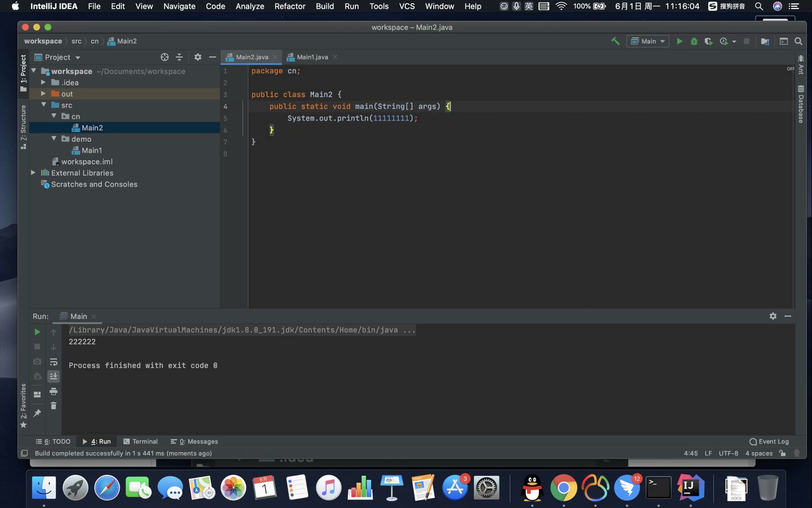Toggle inspections OFF indicator in editor
Viewport: 812px width, 508px height.
click(790, 69)
